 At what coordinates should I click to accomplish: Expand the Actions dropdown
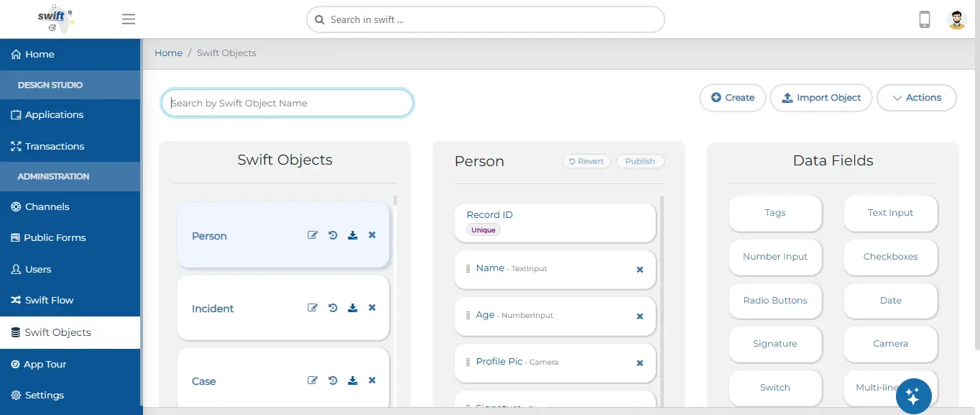[916, 98]
